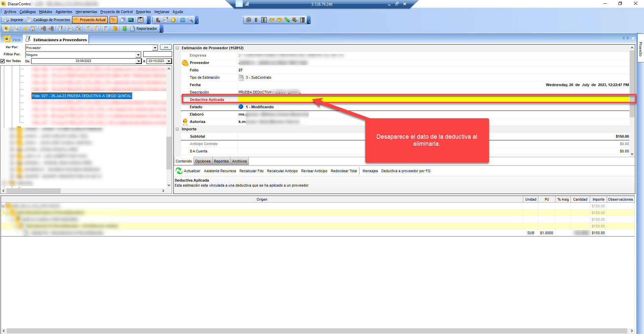
Task: Click the Imprimir printer icon
Action: pyautogui.click(x=6, y=20)
